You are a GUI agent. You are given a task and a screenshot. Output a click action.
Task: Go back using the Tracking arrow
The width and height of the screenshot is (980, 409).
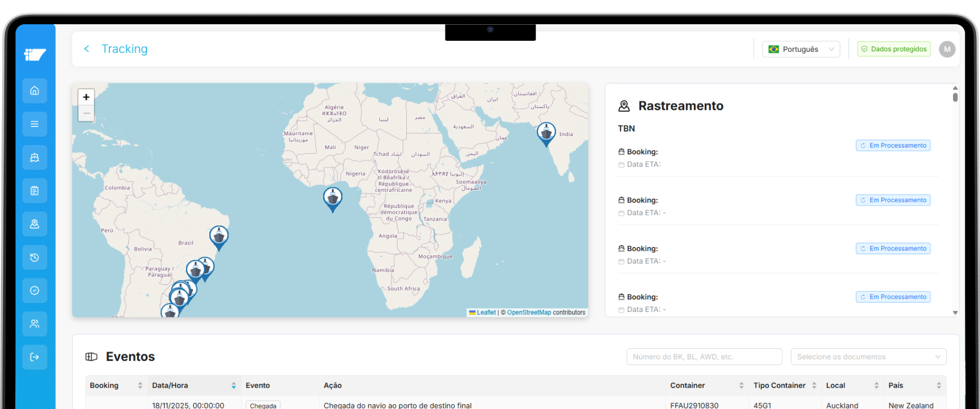[x=87, y=49]
